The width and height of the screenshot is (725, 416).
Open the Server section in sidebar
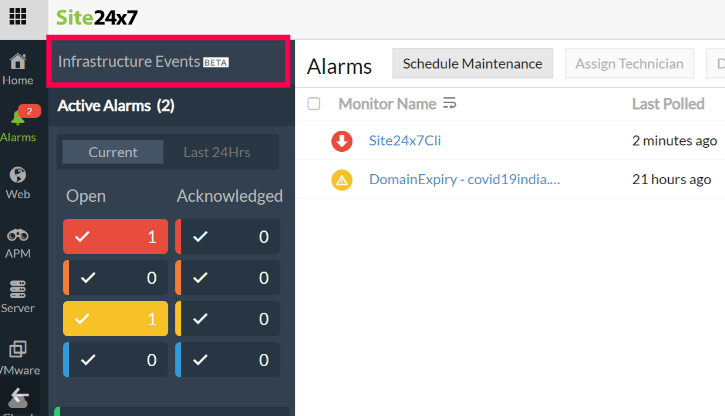[x=18, y=297]
